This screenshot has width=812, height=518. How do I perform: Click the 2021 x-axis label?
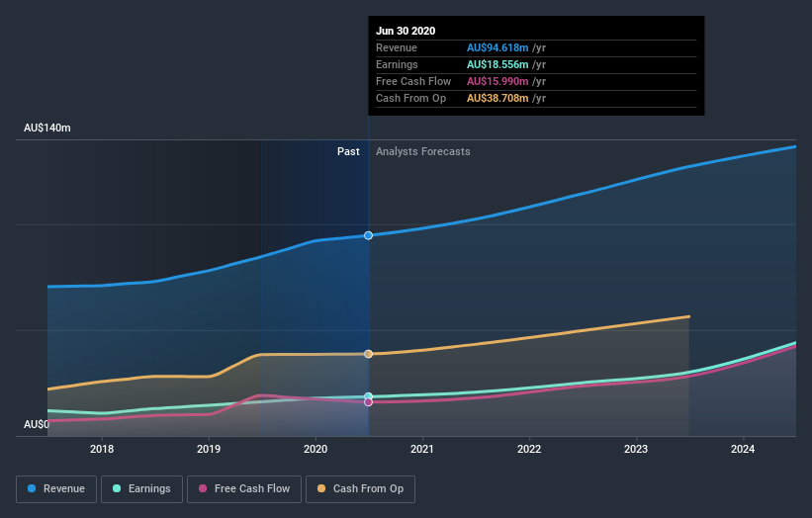422,449
